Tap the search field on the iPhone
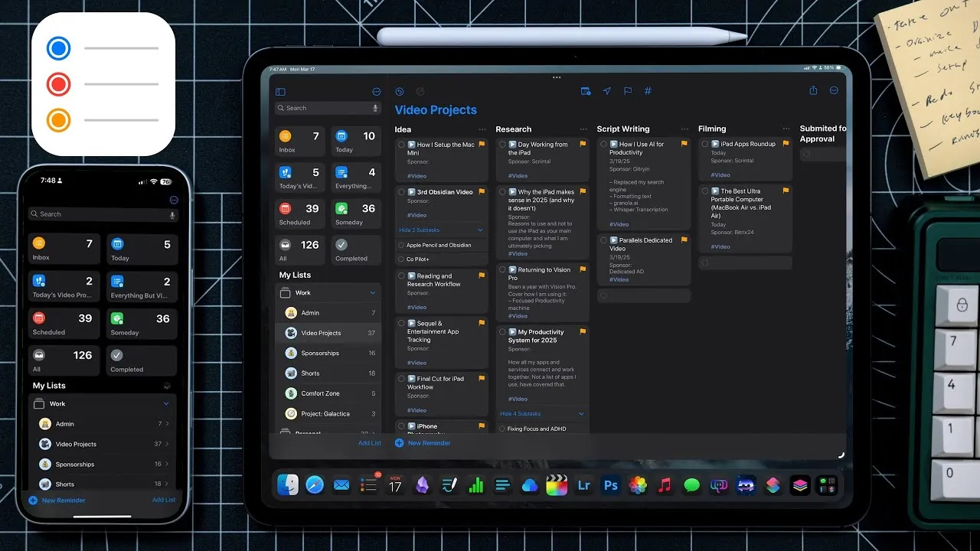Viewport: 980px width, 551px height. point(103,214)
